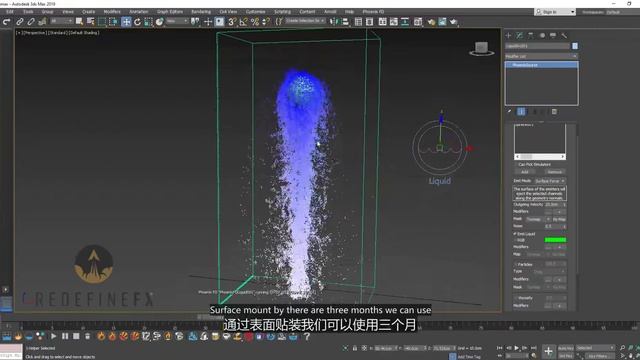Open the selection filter dropdown
Image resolution: width=640 pixels, height=360 pixels.
61,21
